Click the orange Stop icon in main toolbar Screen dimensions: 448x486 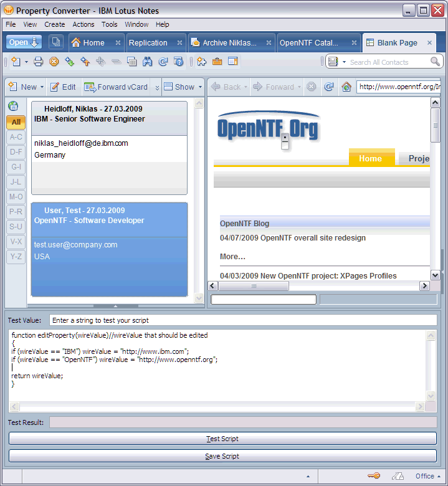click(x=54, y=62)
